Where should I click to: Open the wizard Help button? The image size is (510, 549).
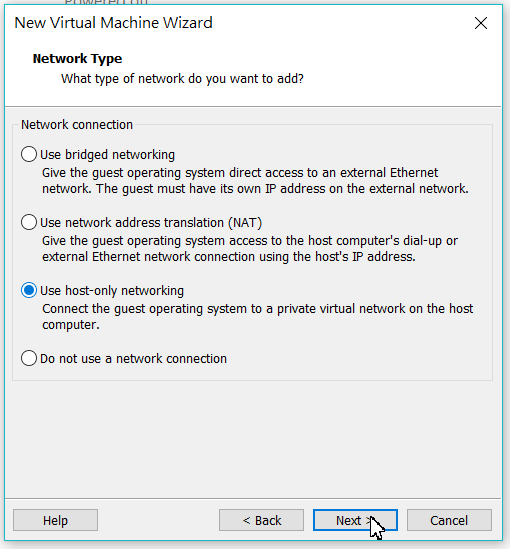pos(55,520)
